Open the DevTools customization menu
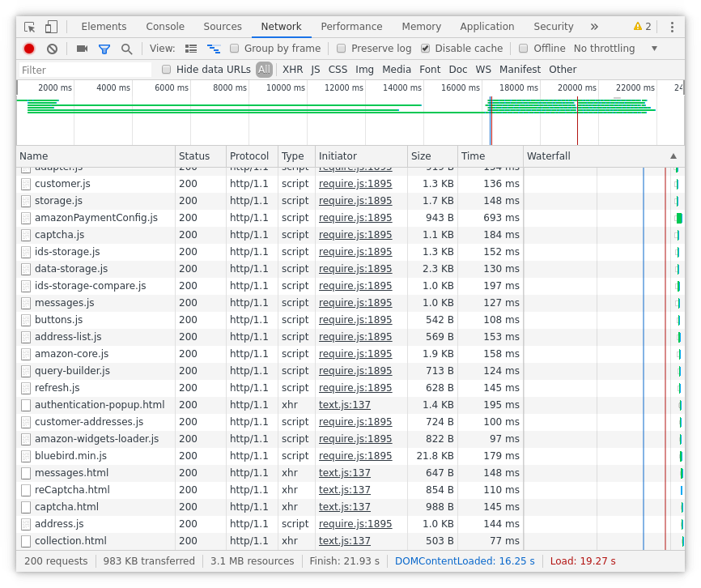Screen dimensions: 701x588 coord(672,26)
